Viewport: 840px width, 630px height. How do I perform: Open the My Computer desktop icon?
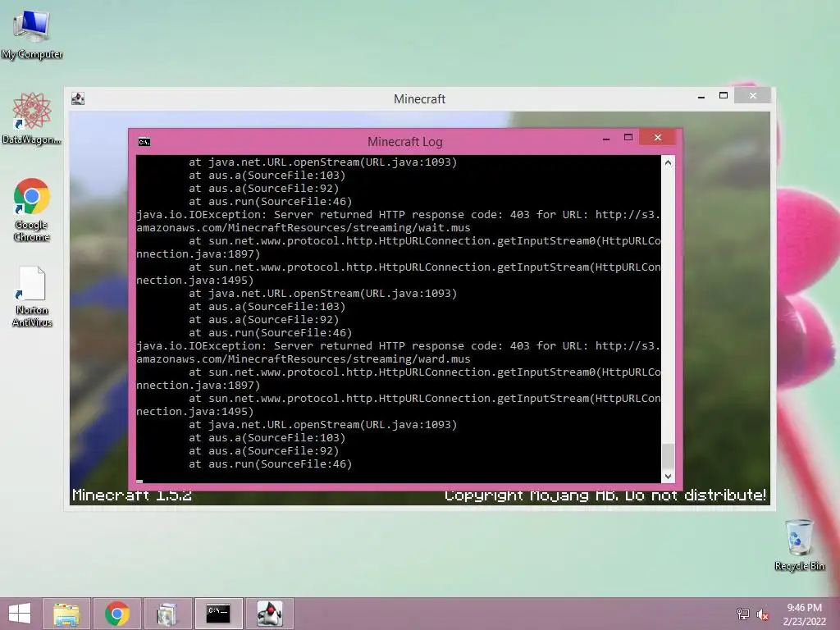[32, 34]
